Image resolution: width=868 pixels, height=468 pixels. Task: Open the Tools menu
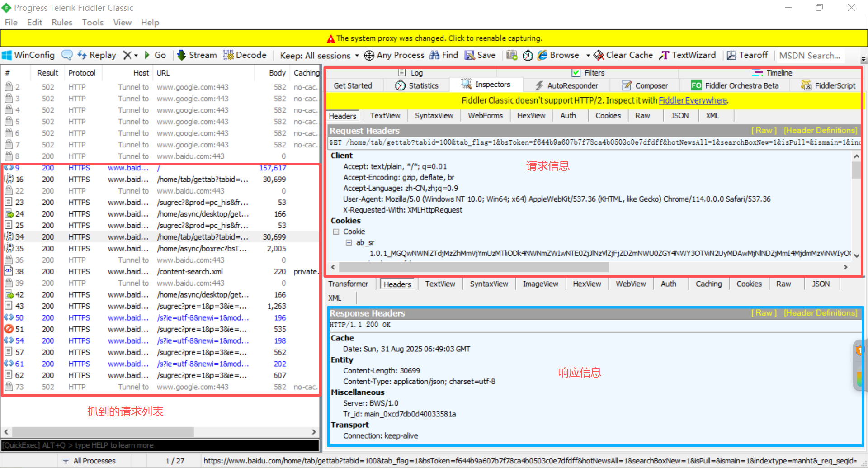point(93,23)
